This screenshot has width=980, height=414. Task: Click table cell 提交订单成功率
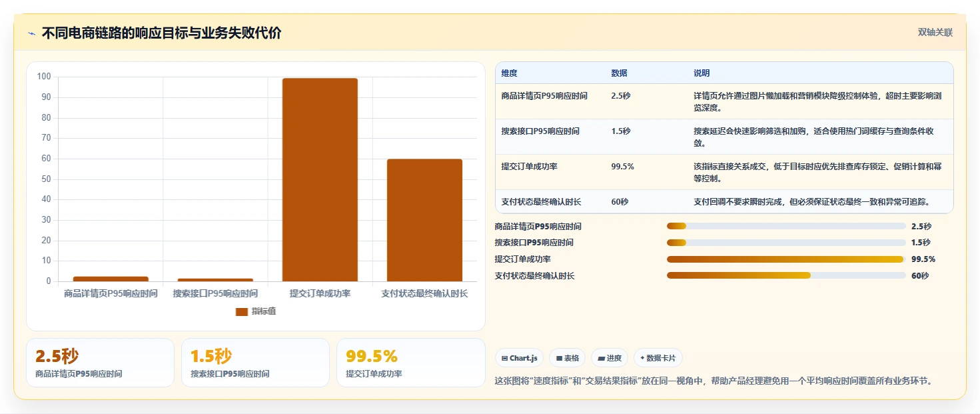click(530, 167)
